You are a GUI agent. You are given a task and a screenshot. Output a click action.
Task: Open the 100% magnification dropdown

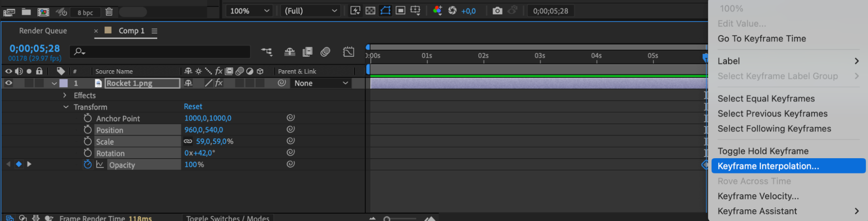(250, 11)
